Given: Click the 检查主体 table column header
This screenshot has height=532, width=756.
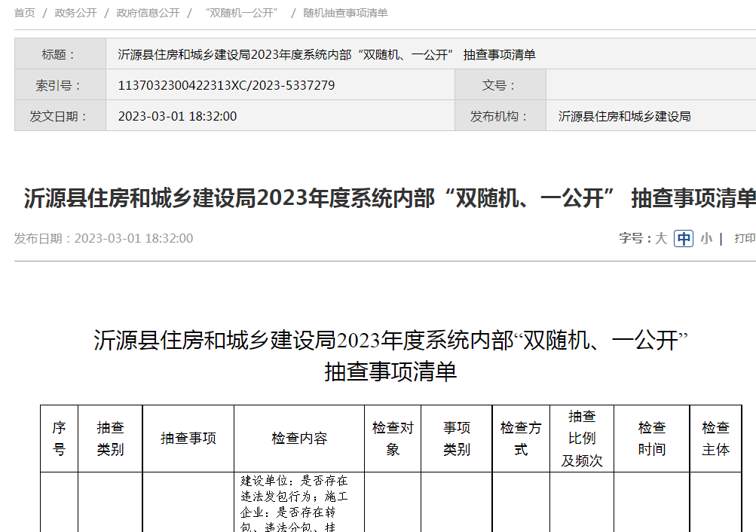Looking at the screenshot, I should click(715, 439).
